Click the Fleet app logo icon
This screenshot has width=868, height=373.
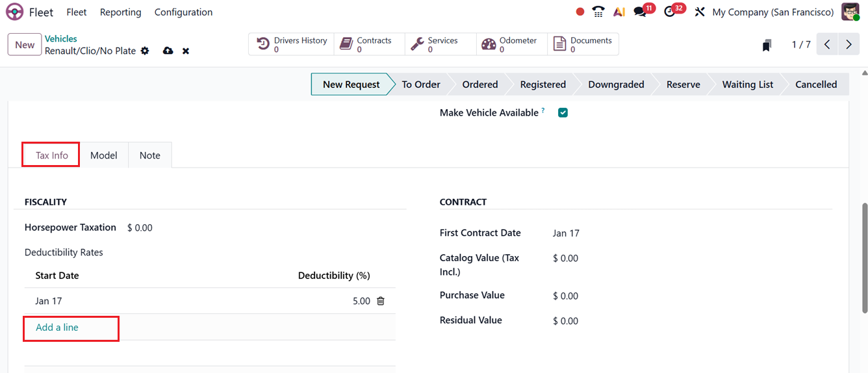pos(14,12)
